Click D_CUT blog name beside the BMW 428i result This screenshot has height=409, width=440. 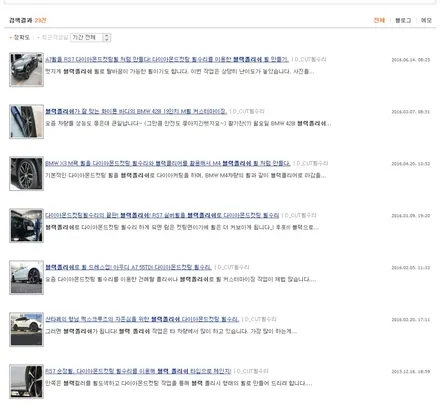click(x=248, y=111)
